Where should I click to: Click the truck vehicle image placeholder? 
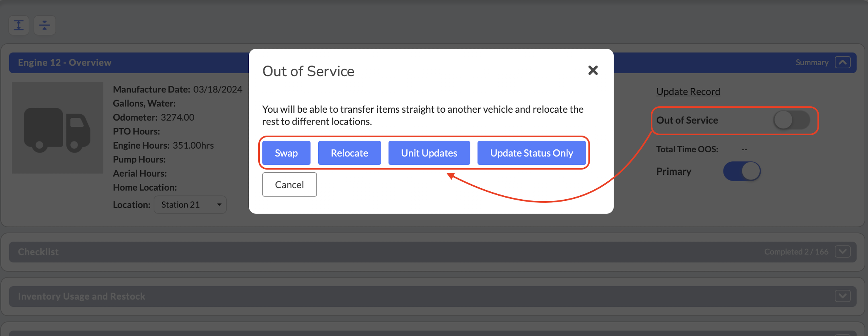tap(58, 128)
